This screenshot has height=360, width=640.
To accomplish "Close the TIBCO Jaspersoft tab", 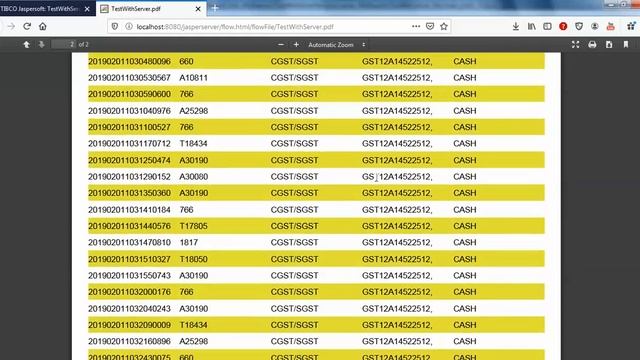I will pyautogui.click(x=87, y=9).
